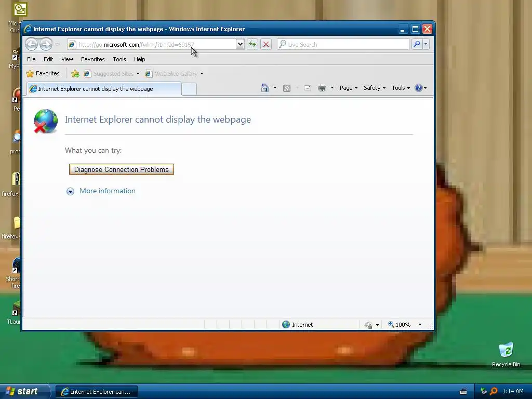Click the address bar URL field
The width and height of the screenshot is (532, 399).
coord(152,45)
